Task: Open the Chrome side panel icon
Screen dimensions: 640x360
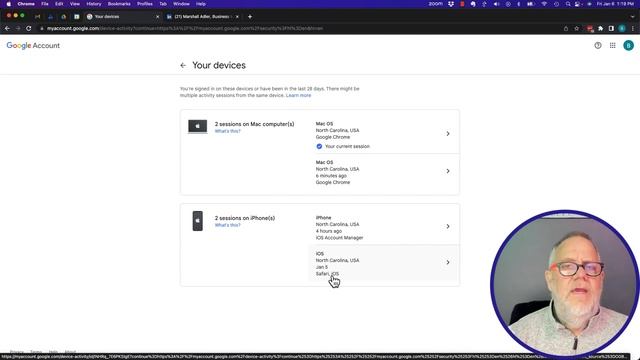Action: point(611,29)
